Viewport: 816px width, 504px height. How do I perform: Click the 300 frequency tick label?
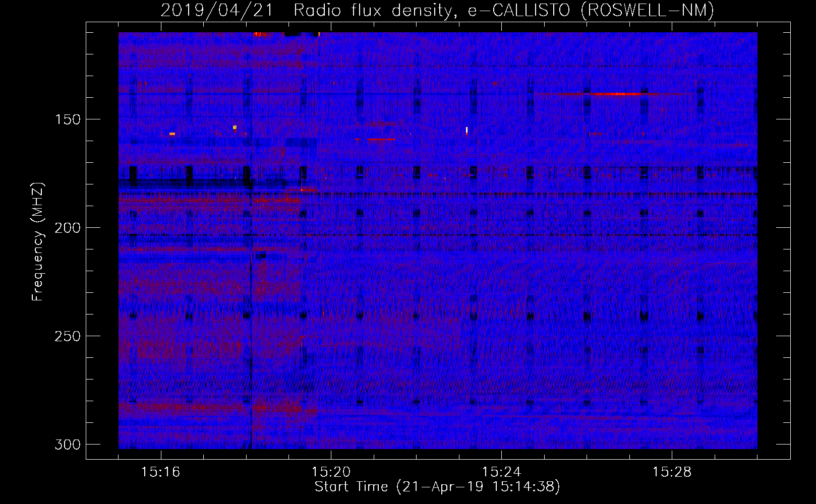[x=68, y=445]
